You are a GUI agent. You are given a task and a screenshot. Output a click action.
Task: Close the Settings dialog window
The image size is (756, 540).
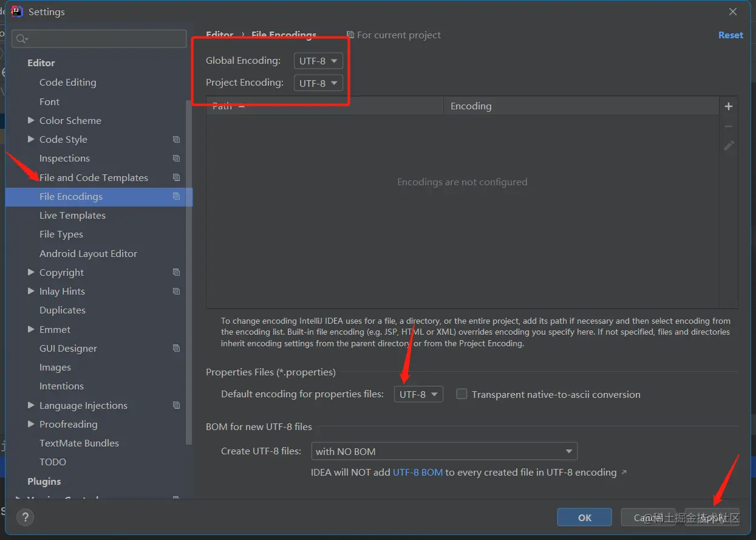click(x=733, y=12)
